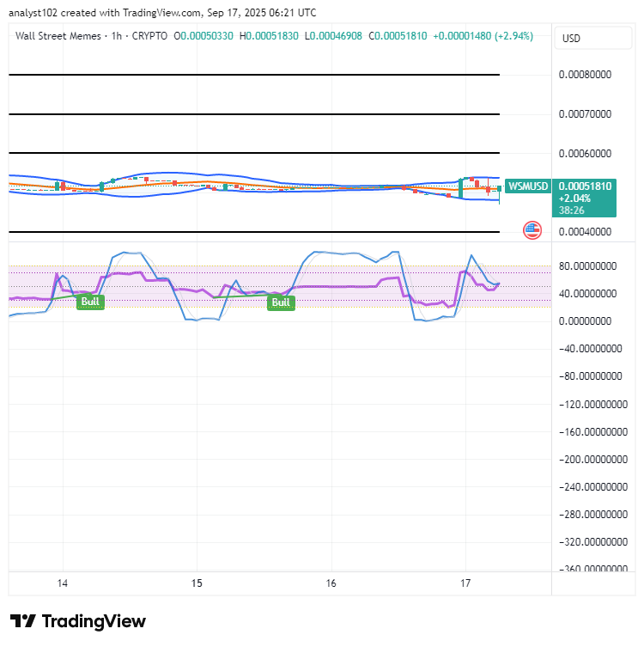Click the US flag economic event icon

(532, 229)
